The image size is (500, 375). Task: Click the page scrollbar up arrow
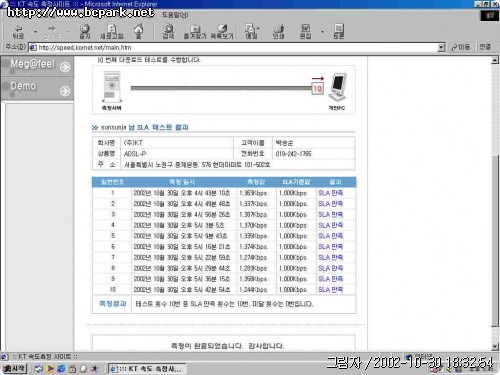[495, 60]
